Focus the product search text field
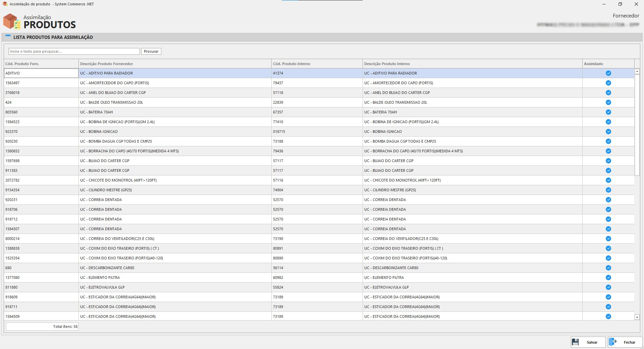 tap(74, 51)
